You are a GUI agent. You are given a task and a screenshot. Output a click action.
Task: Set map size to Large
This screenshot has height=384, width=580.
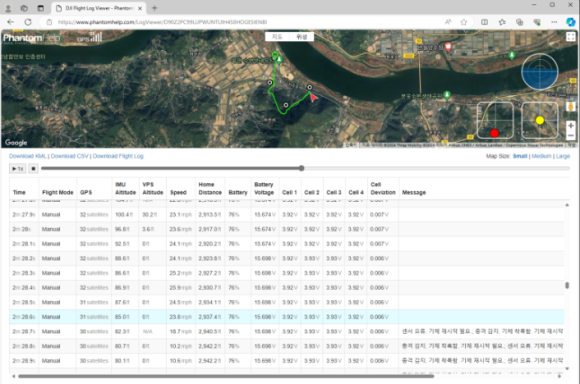(x=563, y=156)
